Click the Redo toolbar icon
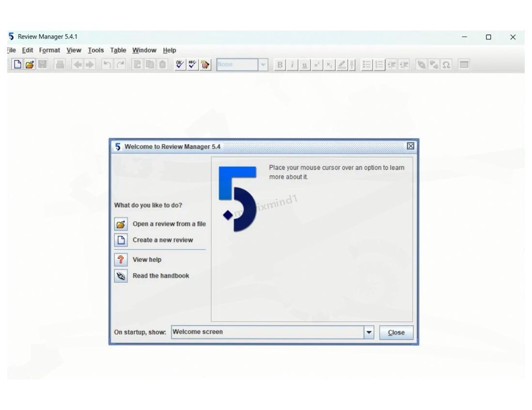Viewport: 532px width, 410px height. (120, 64)
